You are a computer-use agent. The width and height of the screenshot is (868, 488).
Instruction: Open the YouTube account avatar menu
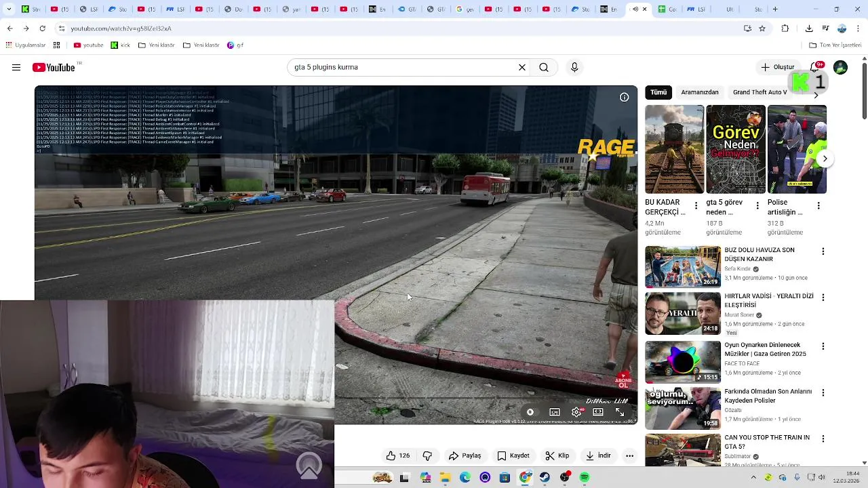click(840, 67)
